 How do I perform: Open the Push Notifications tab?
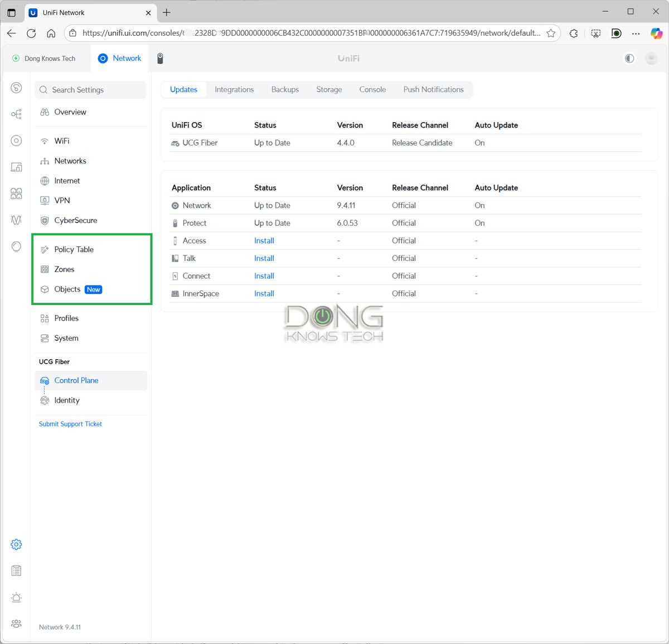click(433, 90)
